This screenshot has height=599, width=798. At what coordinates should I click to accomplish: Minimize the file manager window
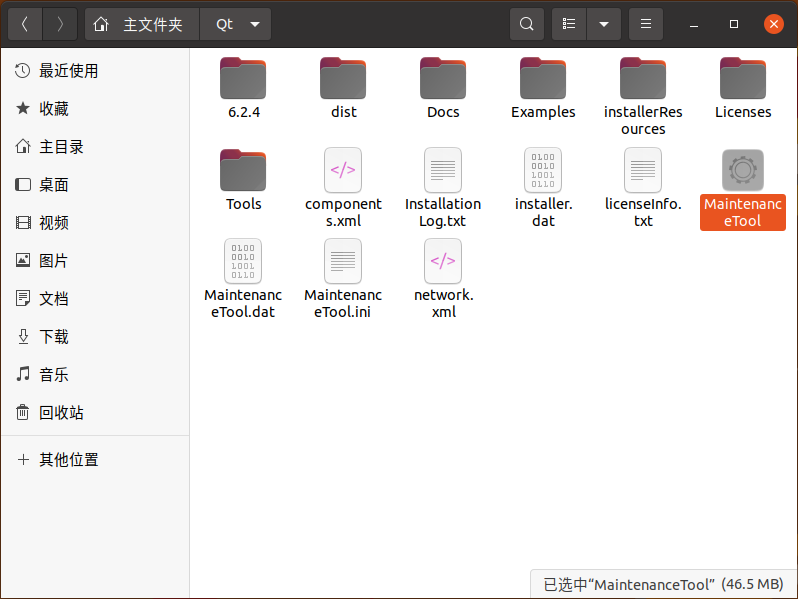tap(694, 24)
